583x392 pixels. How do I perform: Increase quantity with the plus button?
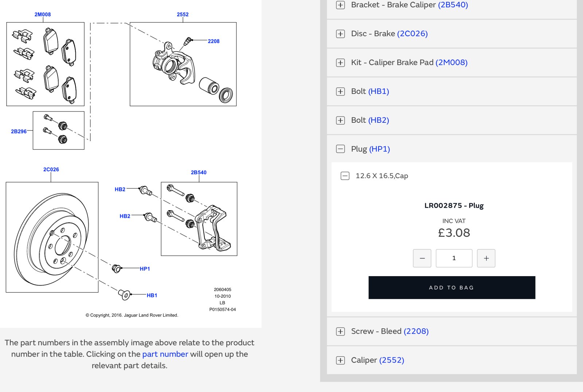pos(486,258)
